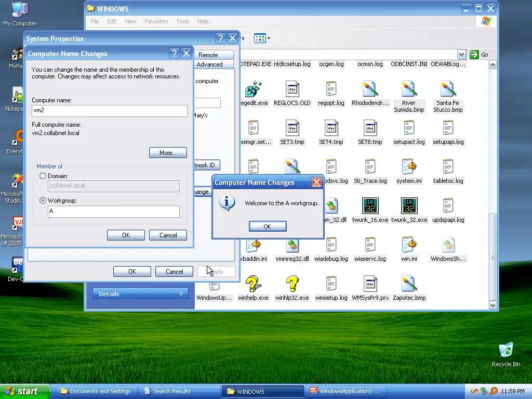This screenshot has height=399, width=532.
Task: Select the vmmreg32.dll file icon
Action: 292,245
